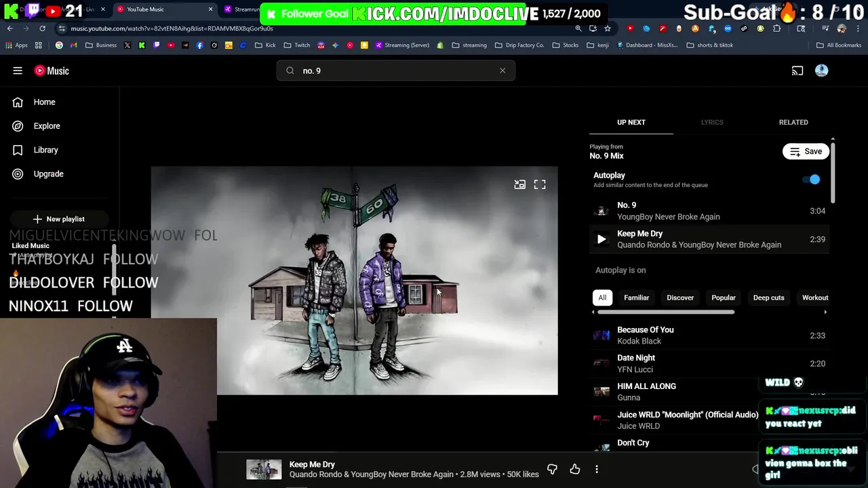
Task: Open the Kick bookmarks folder
Action: (x=265, y=45)
